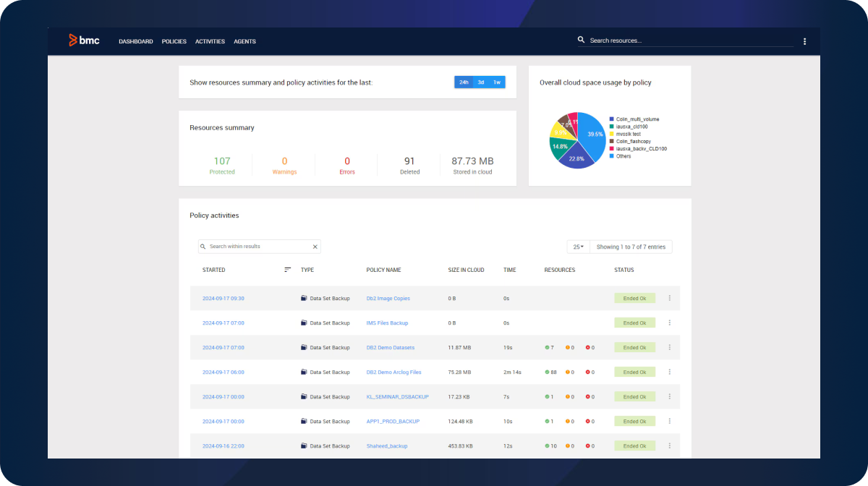Open the 2024-09-17 06:00 activity details link
Viewport: 868px width, 486px height.
tap(223, 372)
